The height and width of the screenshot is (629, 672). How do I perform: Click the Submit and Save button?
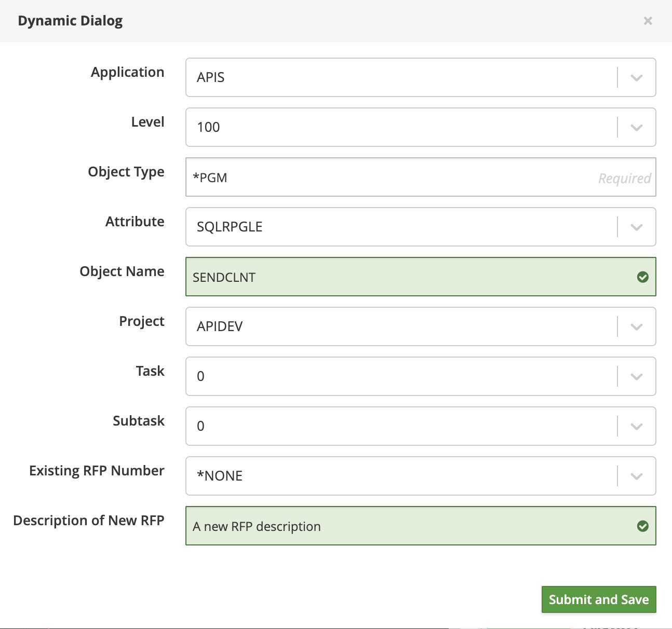click(599, 599)
